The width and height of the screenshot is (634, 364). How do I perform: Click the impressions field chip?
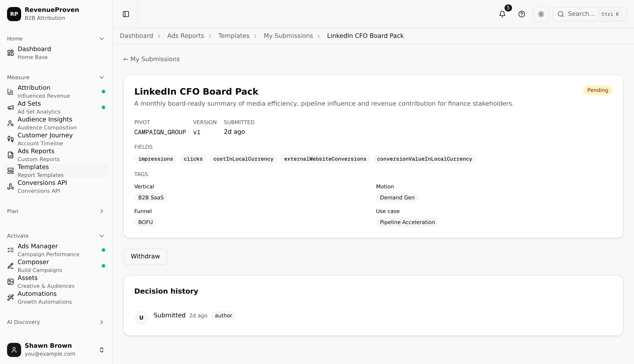click(x=155, y=159)
